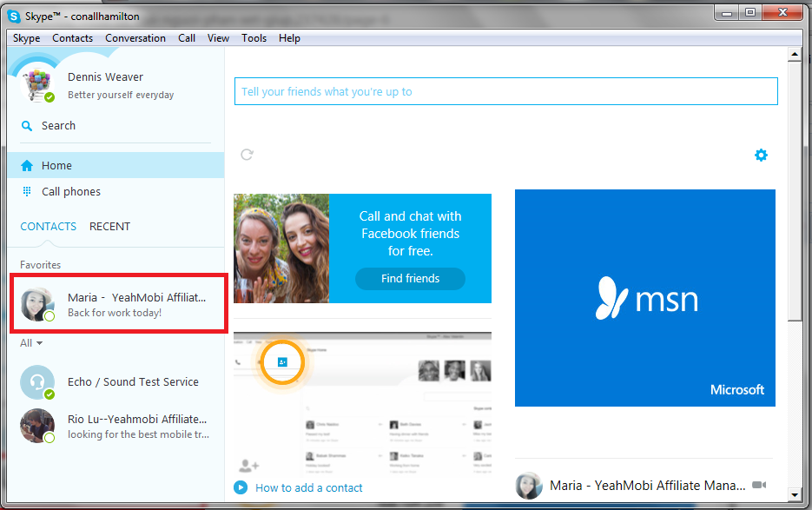Viewport: 812px width, 510px height.
Task: Click the add-contact tutorial video thumbnail
Action: coord(362,403)
